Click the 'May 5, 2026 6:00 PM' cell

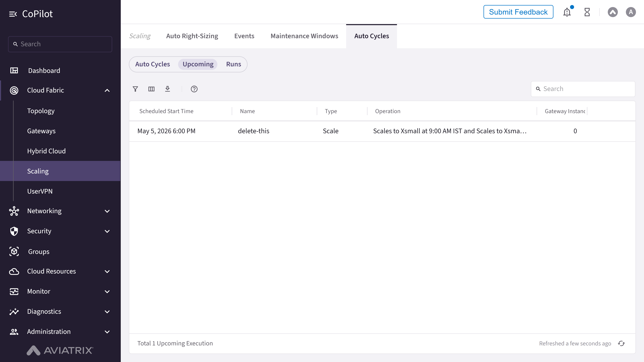[x=166, y=131]
